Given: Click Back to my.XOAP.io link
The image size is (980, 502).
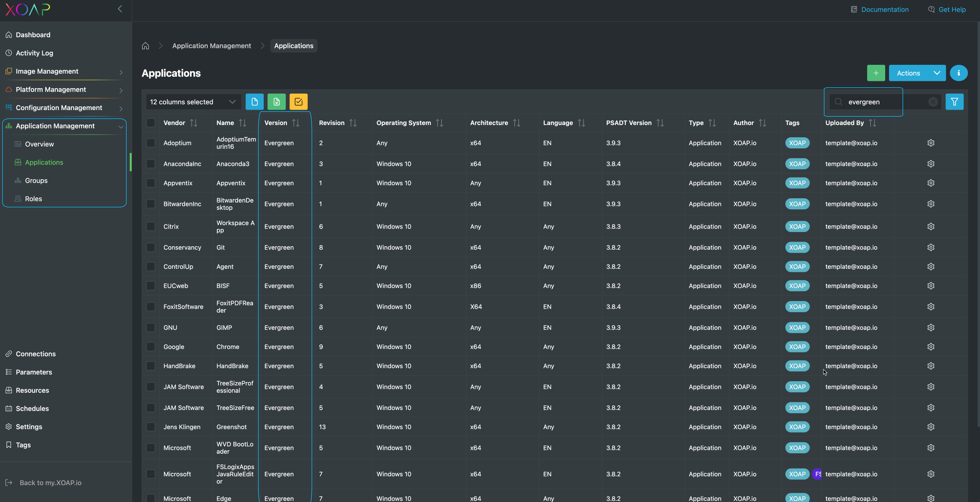Looking at the screenshot, I should tap(50, 482).
